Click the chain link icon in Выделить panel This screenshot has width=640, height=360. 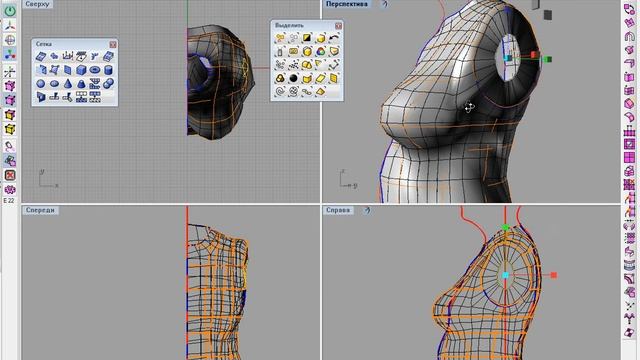click(x=307, y=91)
